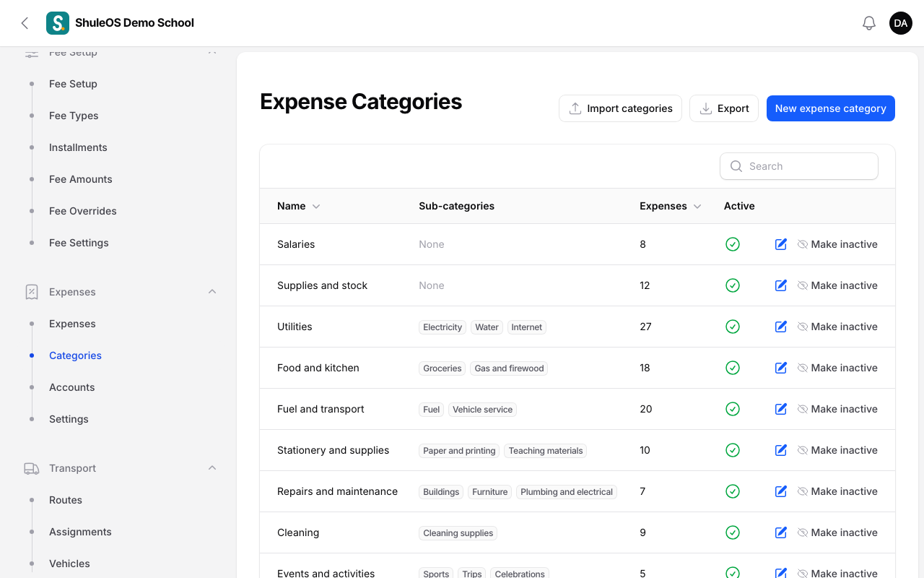Make the Cleaning category inactive
924x578 pixels.
click(x=837, y=532)
